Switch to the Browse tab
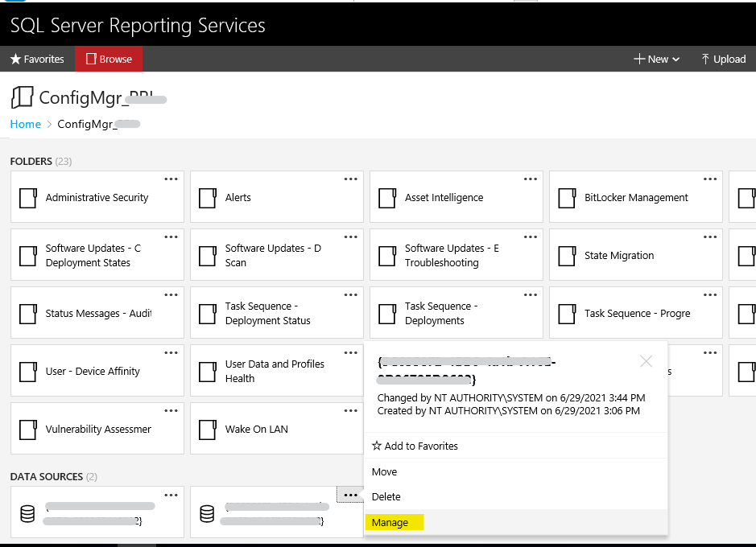 point(109,59)
